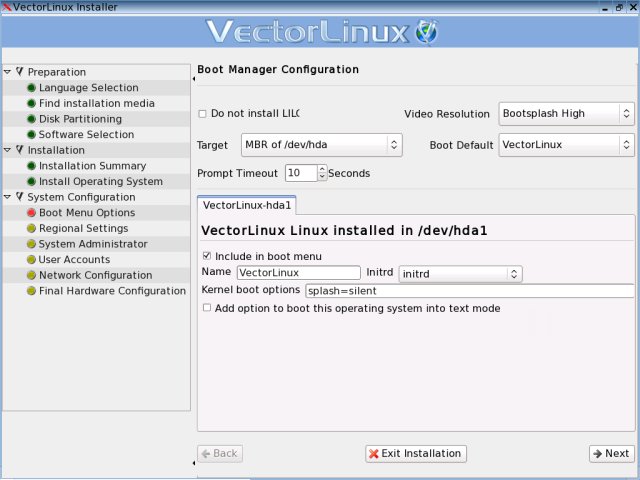The height and width of the screenshot is (480, 640).
Task: Click the 'VectorLinux Linux installed in /dev/hda1' heading
Action: coord(344,231)
